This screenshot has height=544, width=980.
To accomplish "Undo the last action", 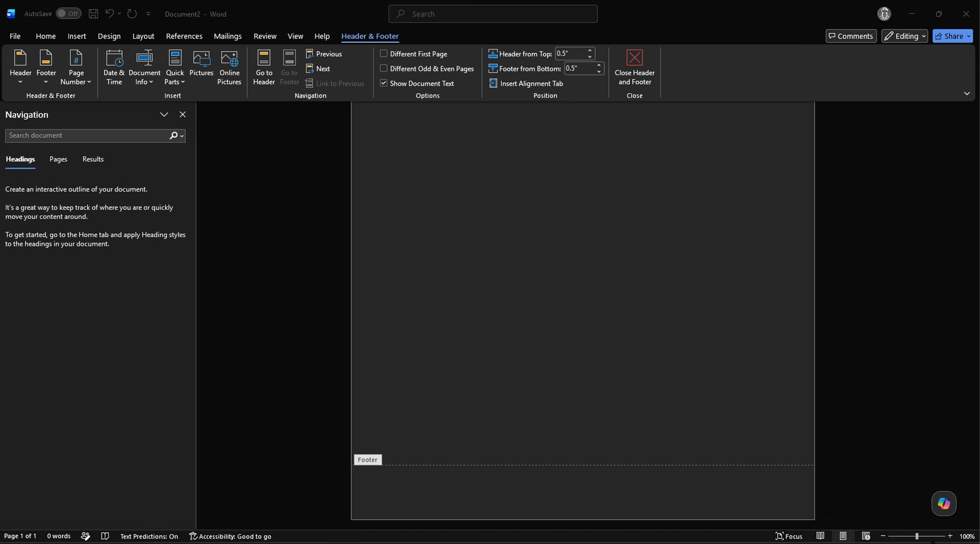I will click(109, 14).
